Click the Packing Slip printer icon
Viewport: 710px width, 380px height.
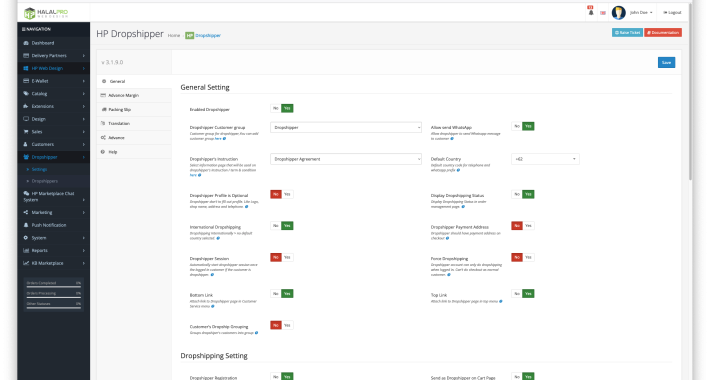pyautogui.click(x=104, y=110)
